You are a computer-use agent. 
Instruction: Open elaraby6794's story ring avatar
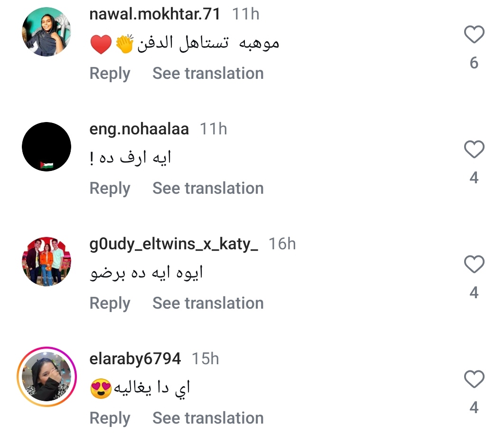click(47, 377)
